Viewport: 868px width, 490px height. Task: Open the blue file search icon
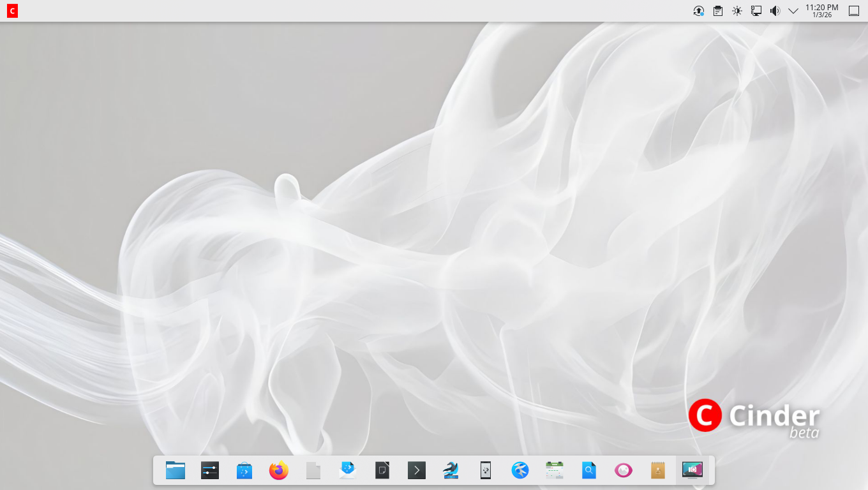click(589, 471)
